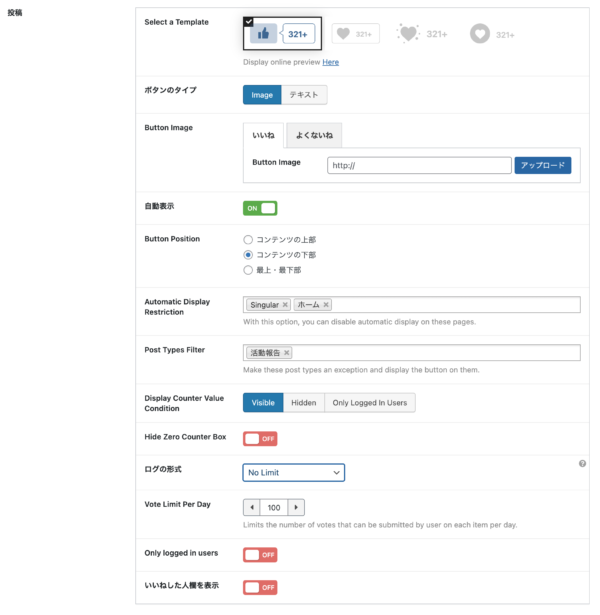Choose the sparkling heart 321+ template

pos(422,34)
